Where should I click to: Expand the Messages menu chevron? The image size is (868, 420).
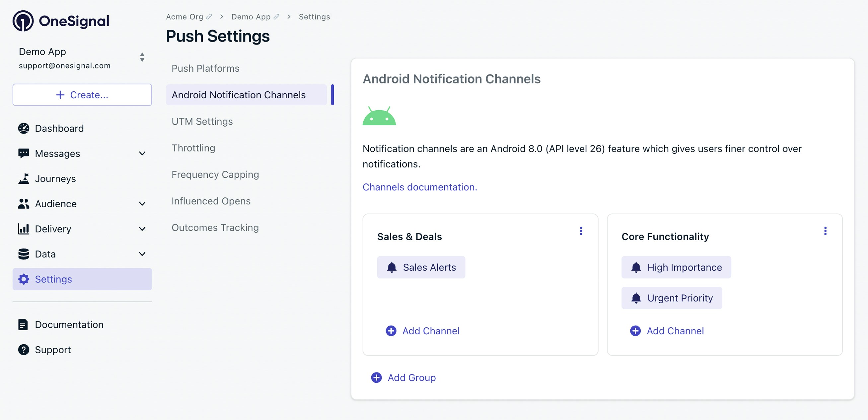[142, 154]
